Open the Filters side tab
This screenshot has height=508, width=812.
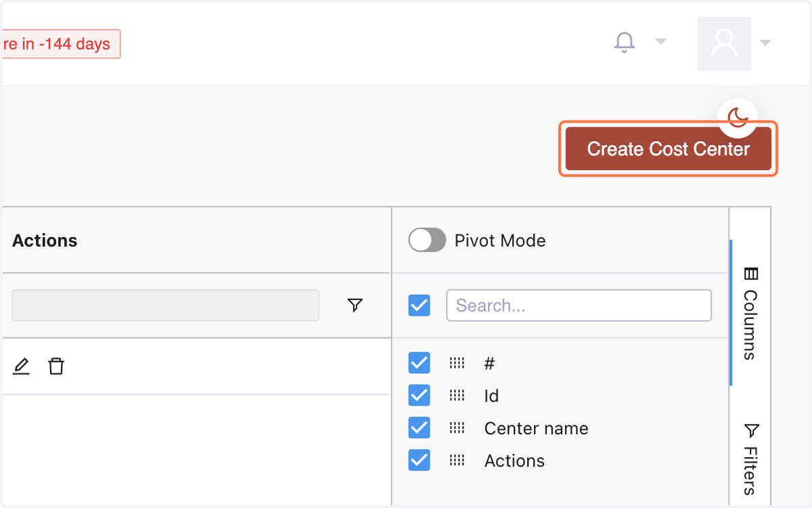tap(750, 459)
